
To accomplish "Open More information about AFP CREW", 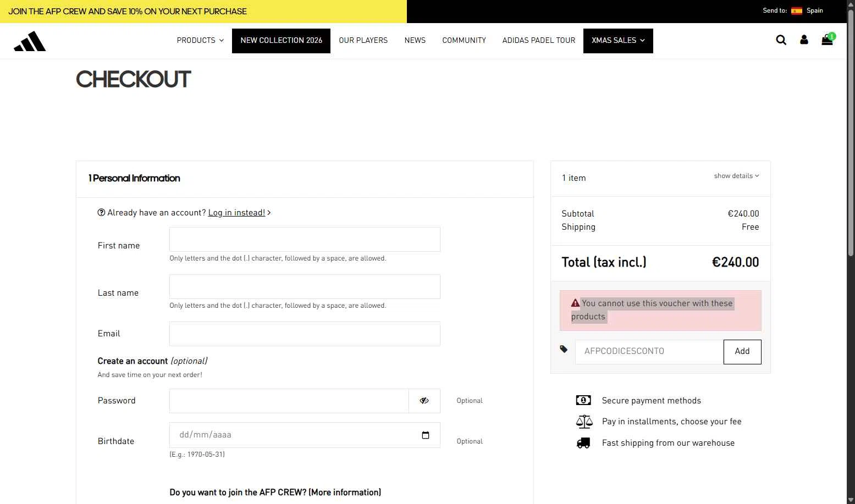I will pyautogui.click(x=345, y=492).
